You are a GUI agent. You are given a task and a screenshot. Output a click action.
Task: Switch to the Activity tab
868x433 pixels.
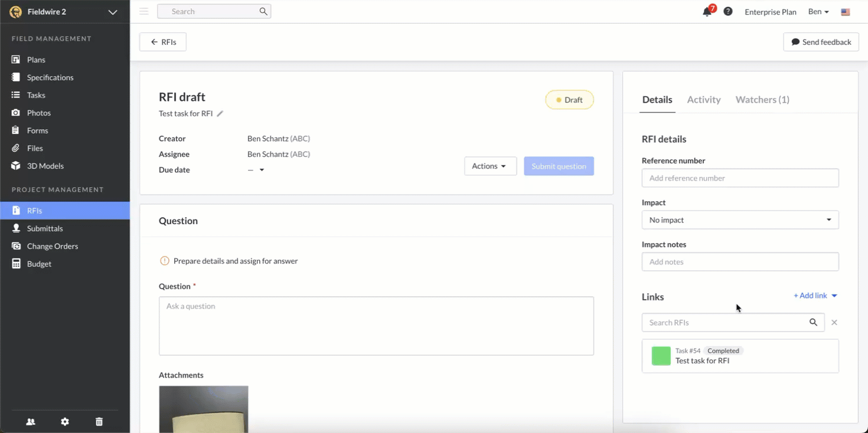(x=704, y=100)
